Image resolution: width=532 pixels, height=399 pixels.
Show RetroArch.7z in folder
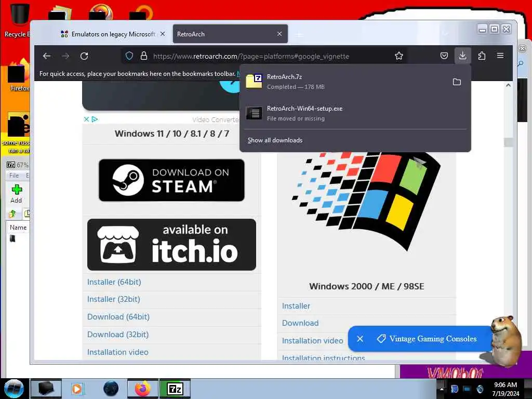pyautogui.click(x=457, y=82)
